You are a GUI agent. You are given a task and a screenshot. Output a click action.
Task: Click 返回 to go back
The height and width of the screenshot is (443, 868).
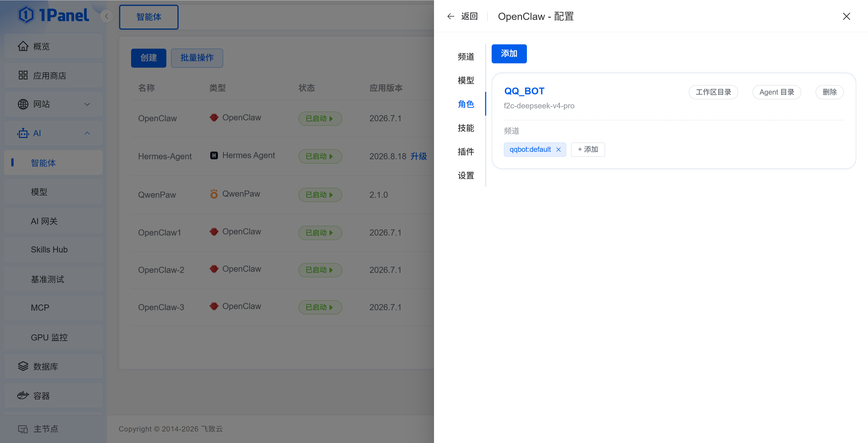pyautogui.click(x=469, y=16)
